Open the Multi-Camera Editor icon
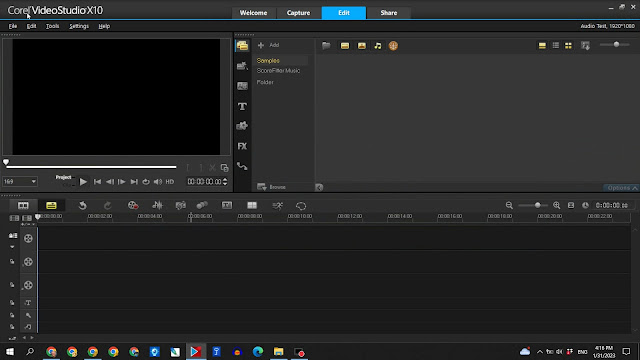This screenshot has height=360, width=640. [252, 205]
